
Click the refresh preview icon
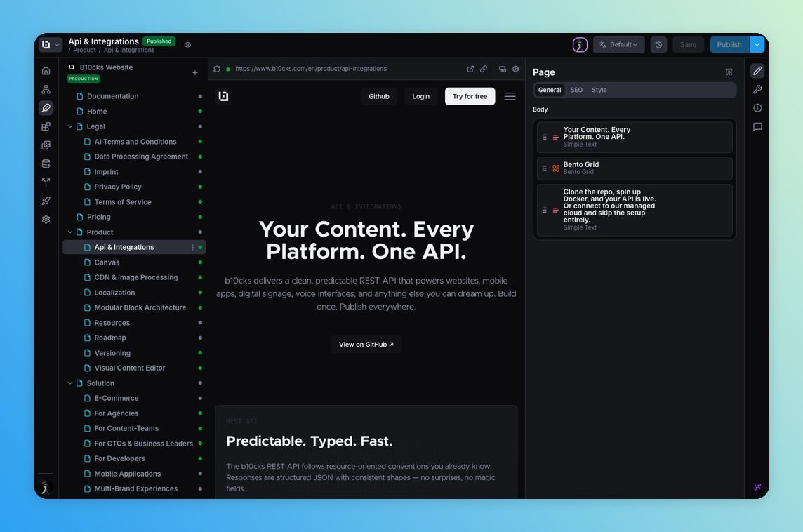(217, 69)
